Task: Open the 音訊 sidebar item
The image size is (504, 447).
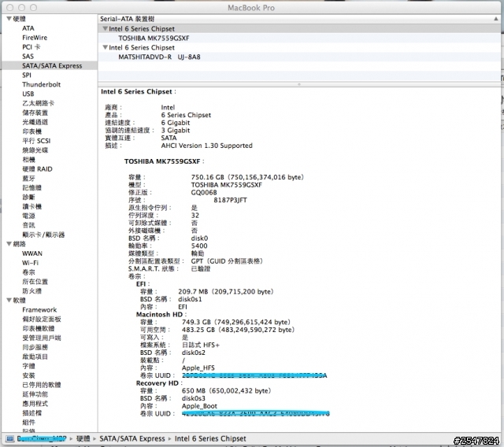Action: [x=28, y=225]
